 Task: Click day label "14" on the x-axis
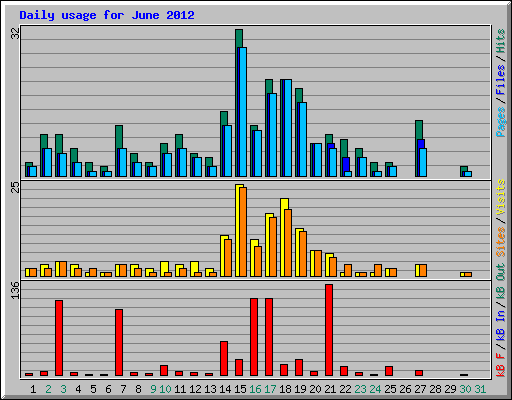pyautogui.click(x=225, y=389)
